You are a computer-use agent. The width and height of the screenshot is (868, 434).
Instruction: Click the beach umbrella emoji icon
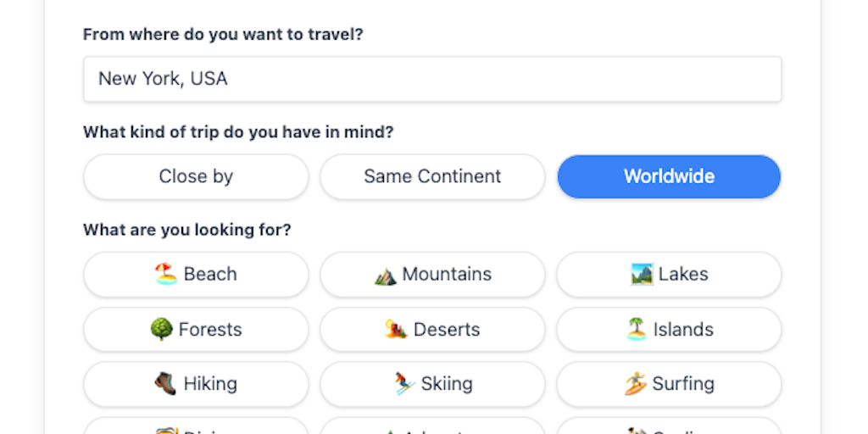(165, 274)
